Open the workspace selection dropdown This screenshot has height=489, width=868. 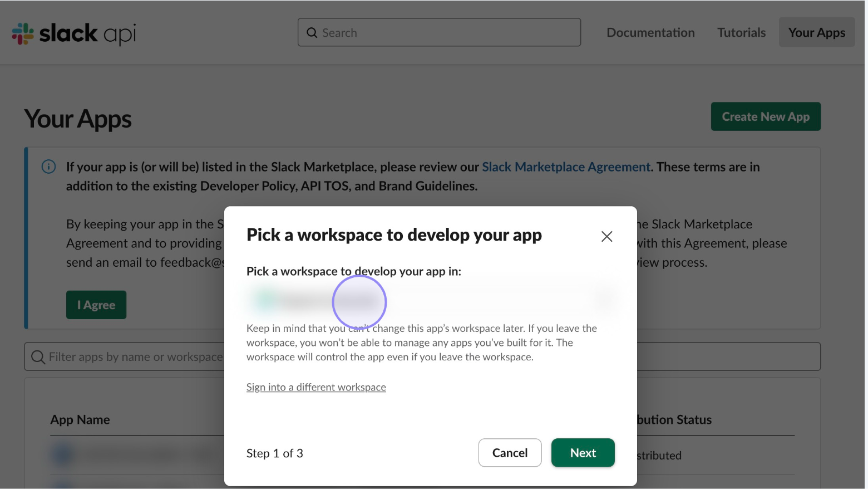click(430, 301)
